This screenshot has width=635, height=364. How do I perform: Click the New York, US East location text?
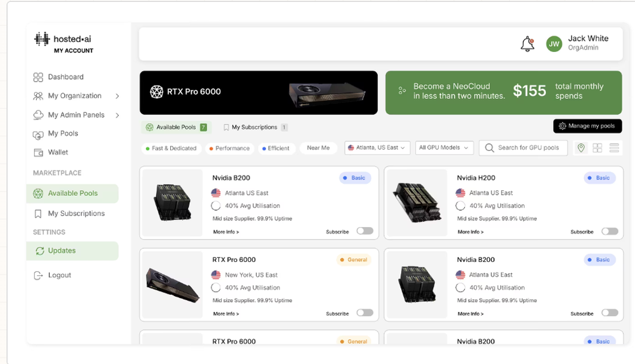coord(251,275)
